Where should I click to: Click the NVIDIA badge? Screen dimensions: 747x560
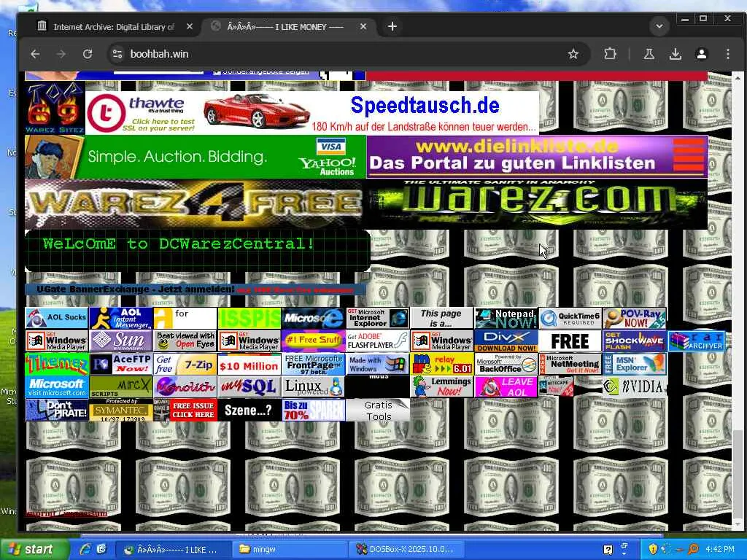635,387
